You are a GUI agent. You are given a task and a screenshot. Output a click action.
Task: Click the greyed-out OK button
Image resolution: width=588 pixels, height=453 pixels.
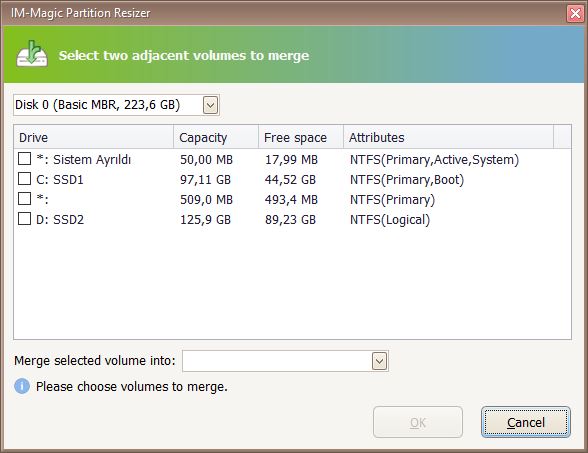418,422
